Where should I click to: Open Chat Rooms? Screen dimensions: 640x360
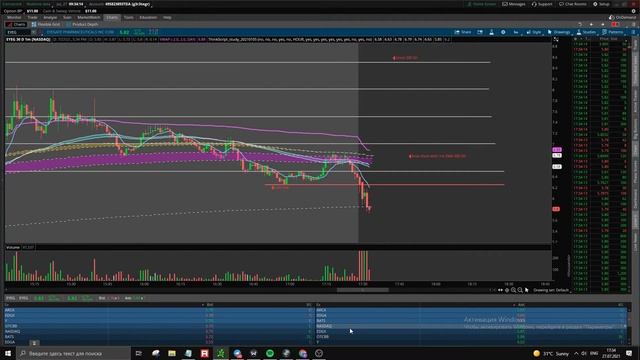click(573, 4)
